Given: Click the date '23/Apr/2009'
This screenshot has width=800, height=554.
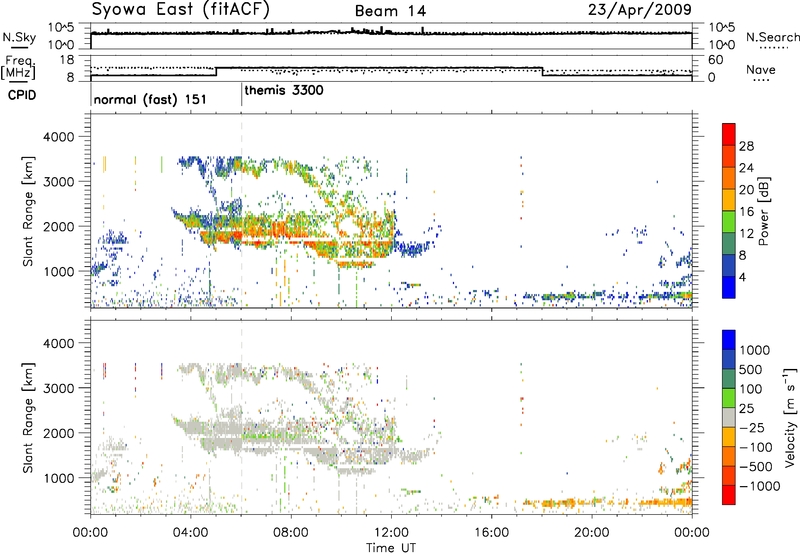Looking at the screenshot, I should (x=640, y=10).
